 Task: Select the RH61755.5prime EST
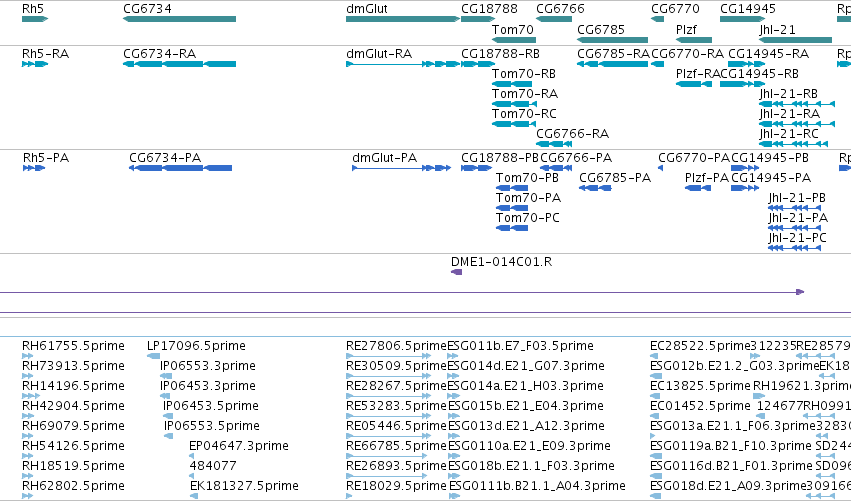pyautogui.click(x=28, y=357)
